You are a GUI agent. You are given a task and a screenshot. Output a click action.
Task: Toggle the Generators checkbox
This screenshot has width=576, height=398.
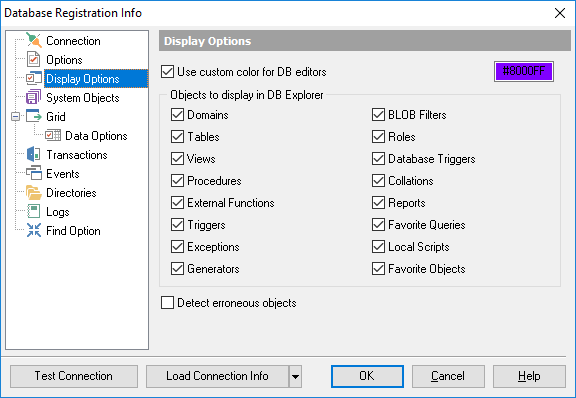point(177,269)
